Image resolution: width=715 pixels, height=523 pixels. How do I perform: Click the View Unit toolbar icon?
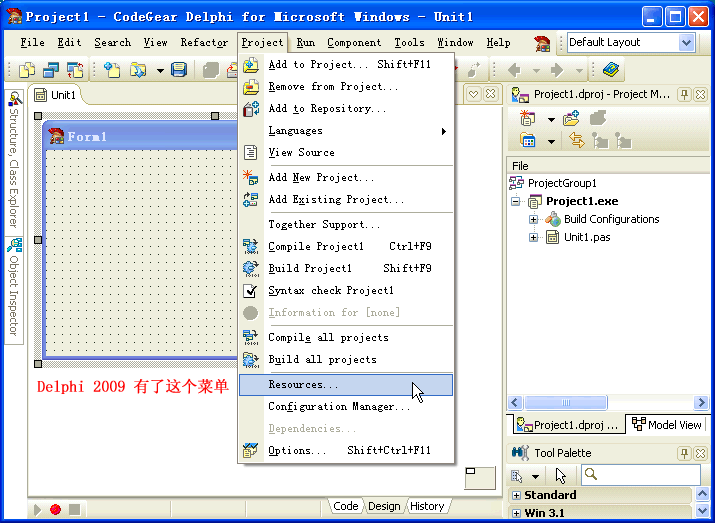click(27, 70)
